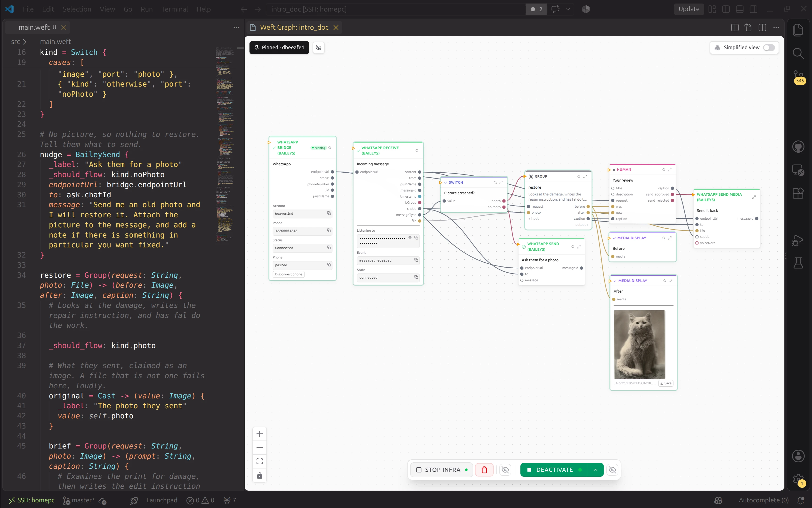Open the Terminal menu
Image resolution: width=812 pixels, height=508 pixels.
[x=175, y=9]
